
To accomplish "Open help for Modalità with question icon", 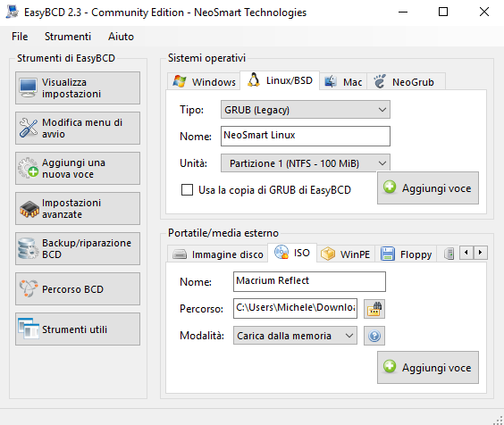I will click(374, 336).
